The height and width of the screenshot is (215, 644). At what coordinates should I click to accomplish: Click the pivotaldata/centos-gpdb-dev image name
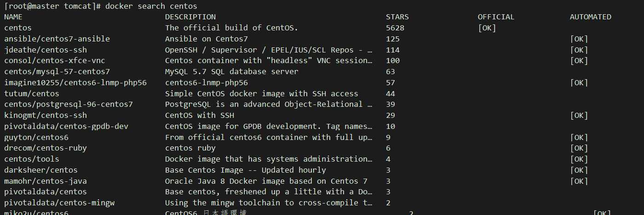[x=66, y=126]
